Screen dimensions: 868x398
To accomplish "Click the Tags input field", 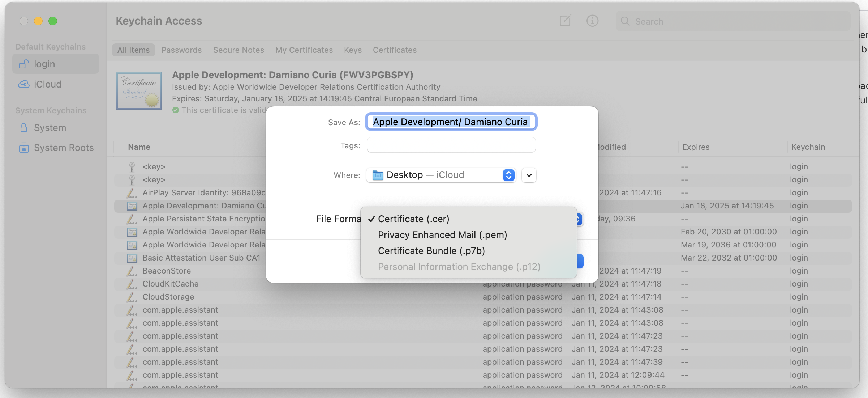I will [451, 145].
